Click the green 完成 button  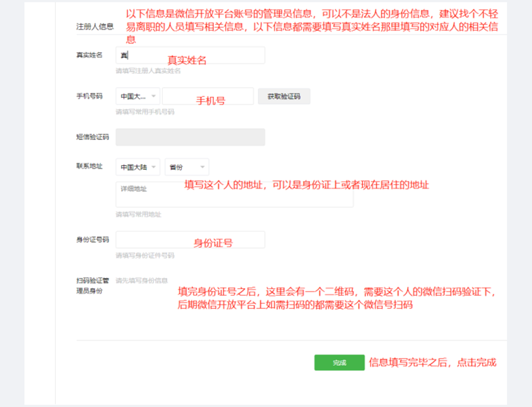click(x=339, y=363)
